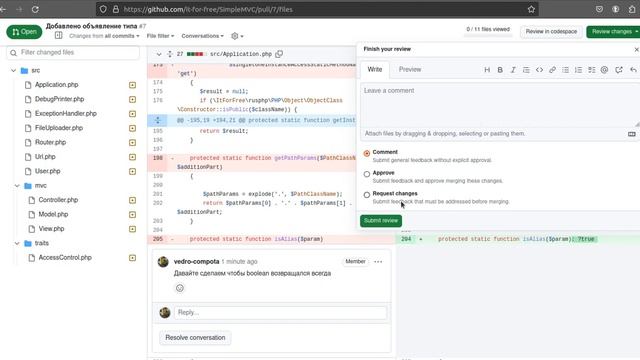
Task: Collapse the src/Application.php file diff
Action: pos(159,54)
